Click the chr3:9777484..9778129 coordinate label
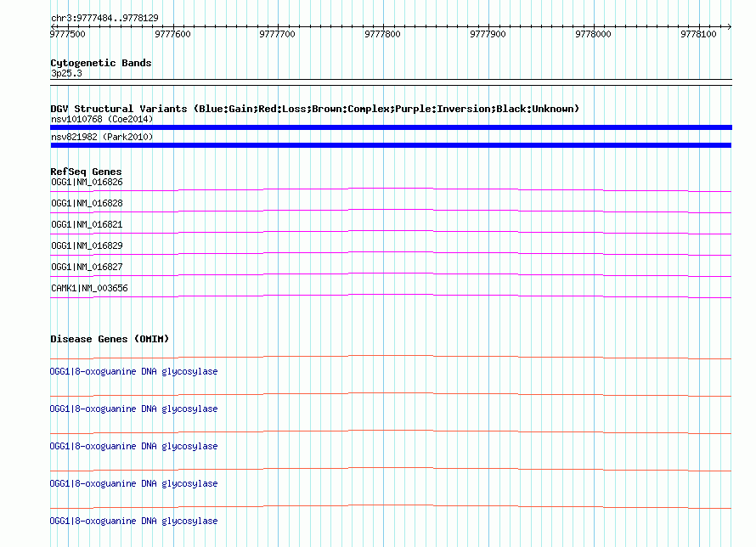This screenshot has width=756, height=547. tap(104, 19)
